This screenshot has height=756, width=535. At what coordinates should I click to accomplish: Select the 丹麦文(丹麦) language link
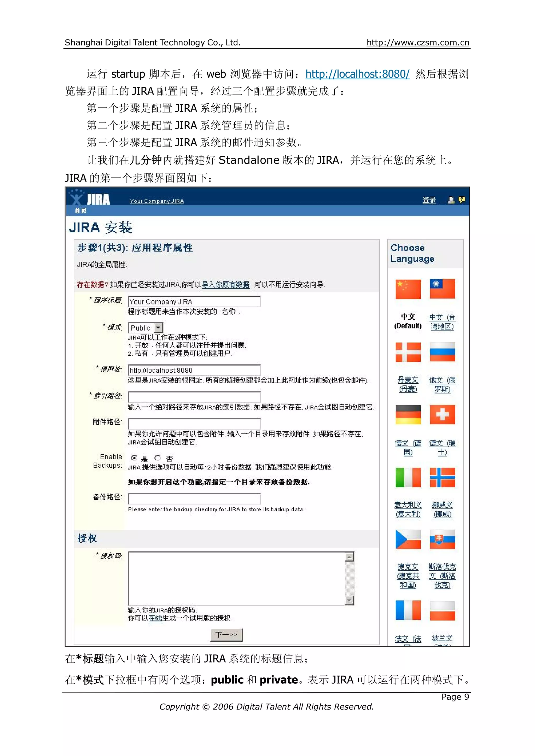point(408,384)
